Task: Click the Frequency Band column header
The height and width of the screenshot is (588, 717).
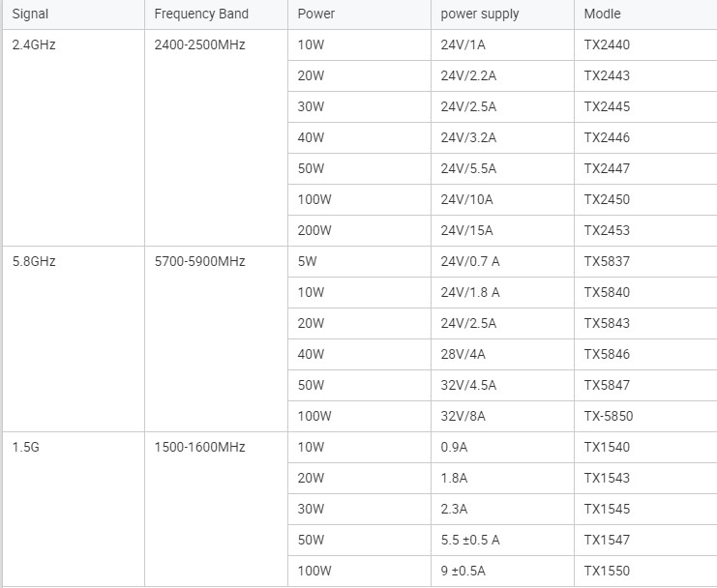Action: click(x=217, y=15)
